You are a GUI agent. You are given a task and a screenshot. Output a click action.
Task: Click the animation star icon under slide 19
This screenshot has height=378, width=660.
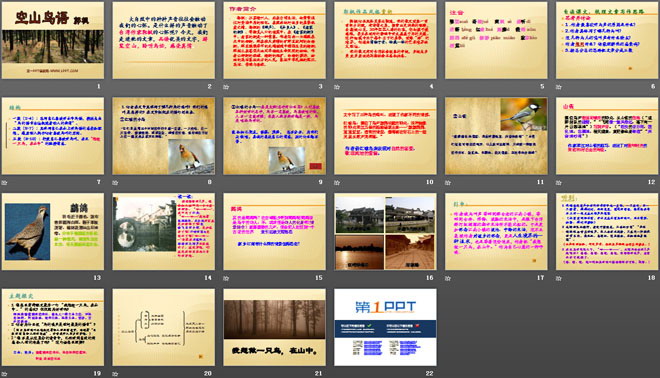point(4,374)
